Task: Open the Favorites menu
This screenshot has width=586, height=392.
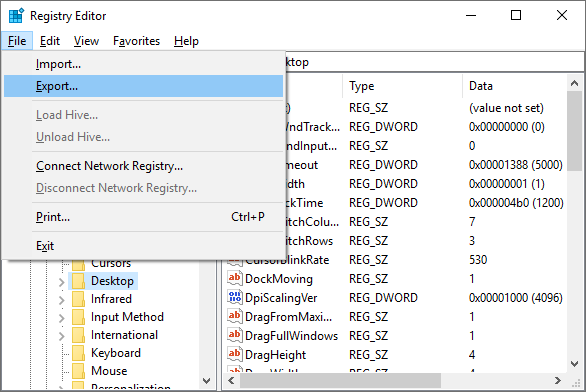Action: click(136, 41)
